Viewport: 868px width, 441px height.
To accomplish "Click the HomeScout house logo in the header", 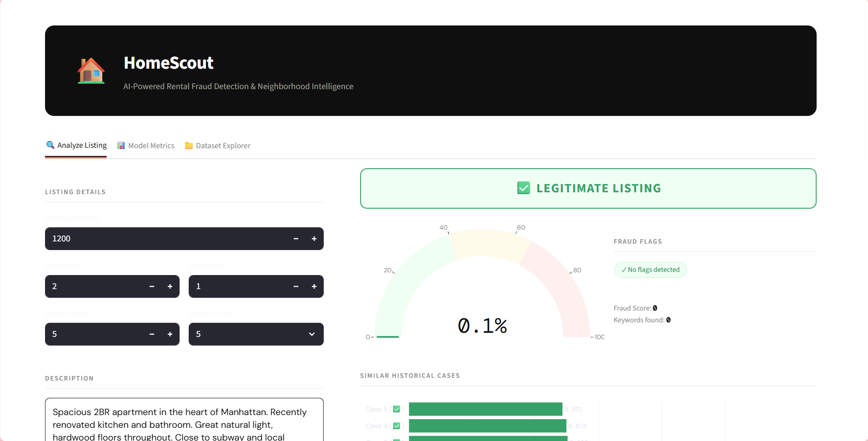I will 91,70.
